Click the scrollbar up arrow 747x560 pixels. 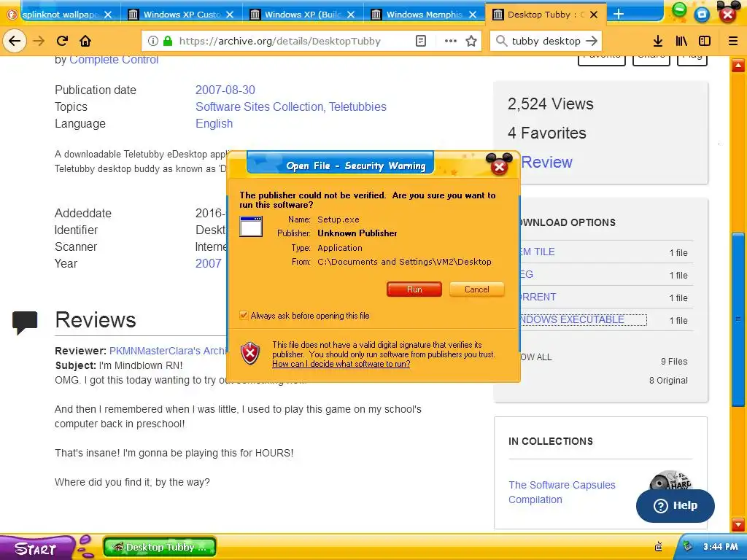point(738,66)
